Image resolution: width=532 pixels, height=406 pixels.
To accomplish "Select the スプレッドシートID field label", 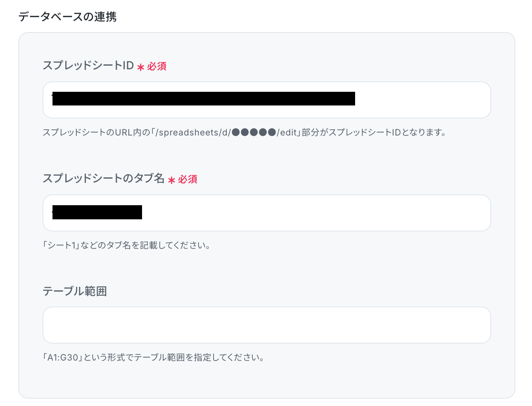I will click(88, 66).
